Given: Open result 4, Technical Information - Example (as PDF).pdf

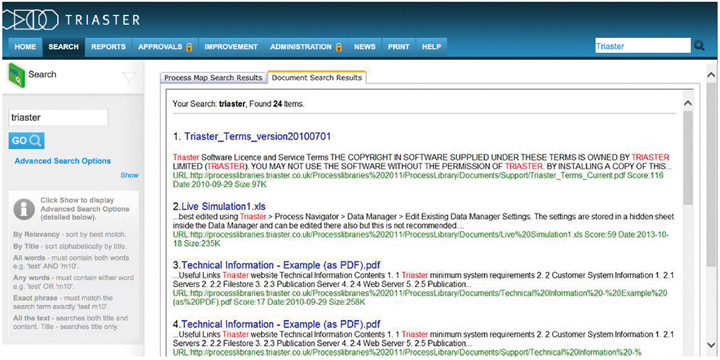Looking at the screenshot, I should (281, 324).
